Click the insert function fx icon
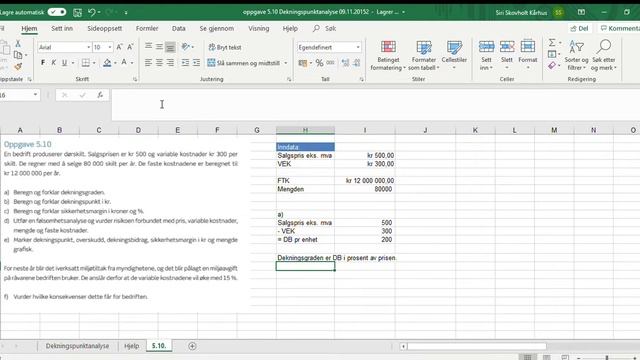This screenshot has width=640, height=360. tap(100, 95)
